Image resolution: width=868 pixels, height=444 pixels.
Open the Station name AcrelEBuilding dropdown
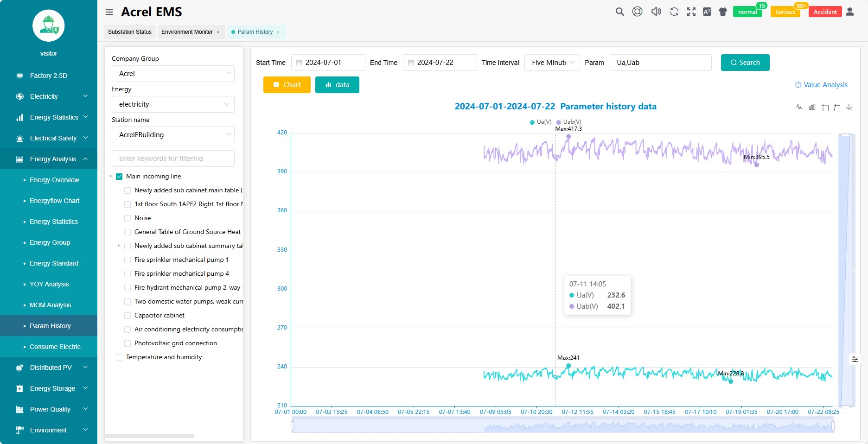click(x=172, y=135)
